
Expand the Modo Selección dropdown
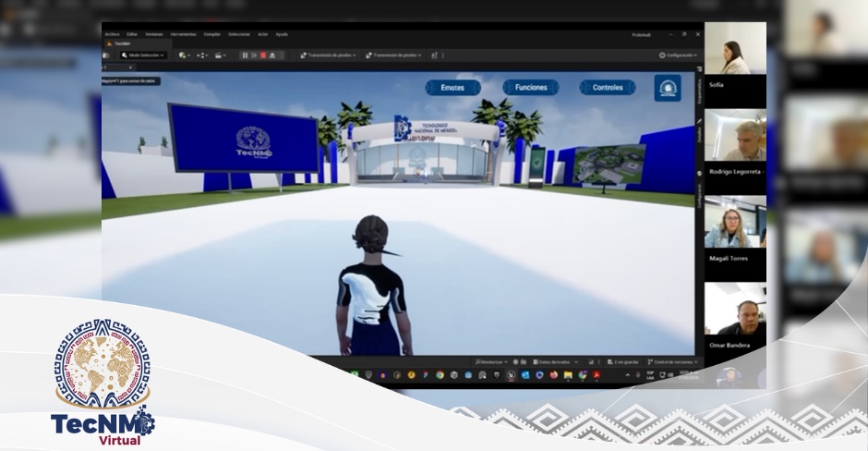click(143, 55)
